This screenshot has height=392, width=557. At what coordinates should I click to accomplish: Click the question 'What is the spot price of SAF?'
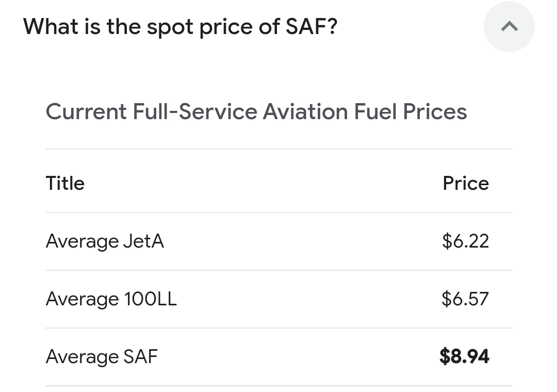[181, 26]
